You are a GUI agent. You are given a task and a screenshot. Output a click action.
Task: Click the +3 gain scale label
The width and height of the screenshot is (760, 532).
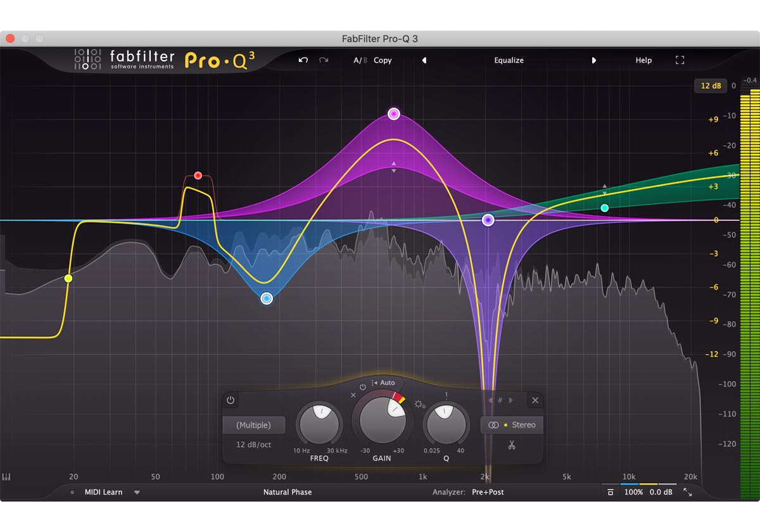(x=712, y=187)
